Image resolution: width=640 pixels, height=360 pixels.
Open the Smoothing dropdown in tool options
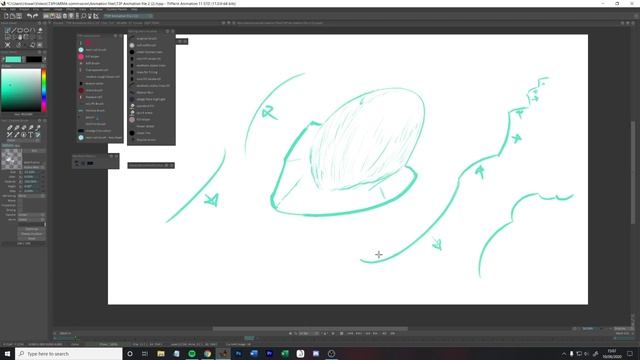(x=31, y=196)
